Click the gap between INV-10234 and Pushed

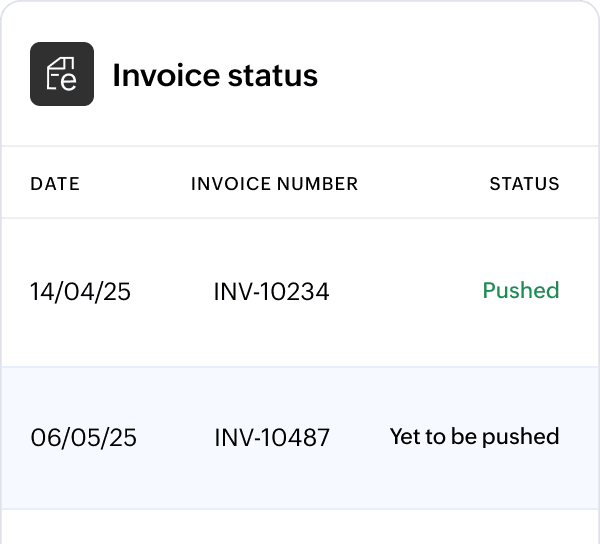coord(405,291)
